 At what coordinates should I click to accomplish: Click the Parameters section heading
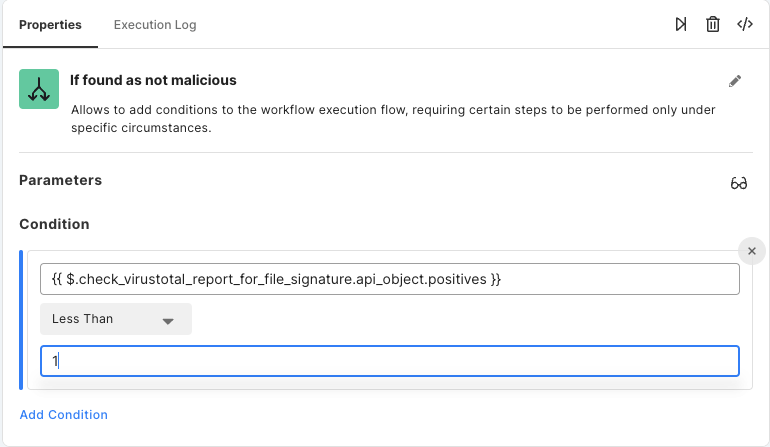click(x=60, y=180)
